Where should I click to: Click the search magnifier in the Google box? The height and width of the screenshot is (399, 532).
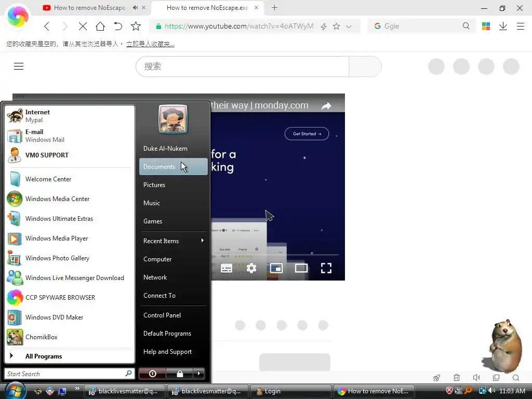466,26
